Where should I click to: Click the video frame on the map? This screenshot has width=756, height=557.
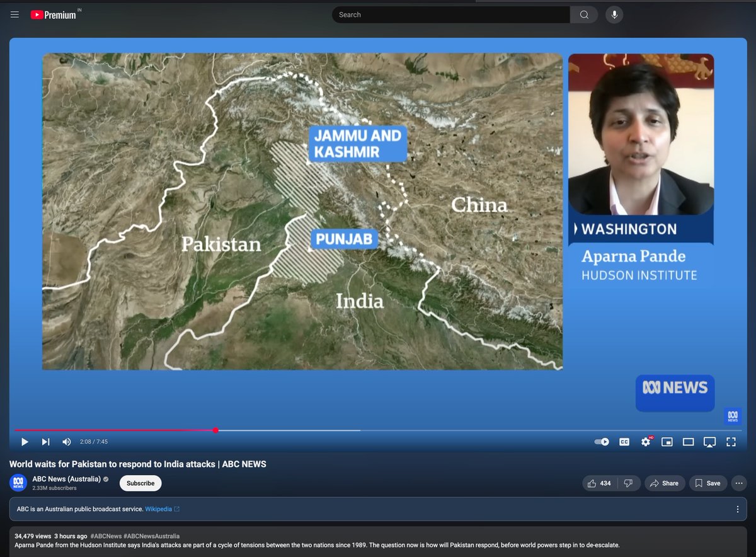click(x=302, y=211)
